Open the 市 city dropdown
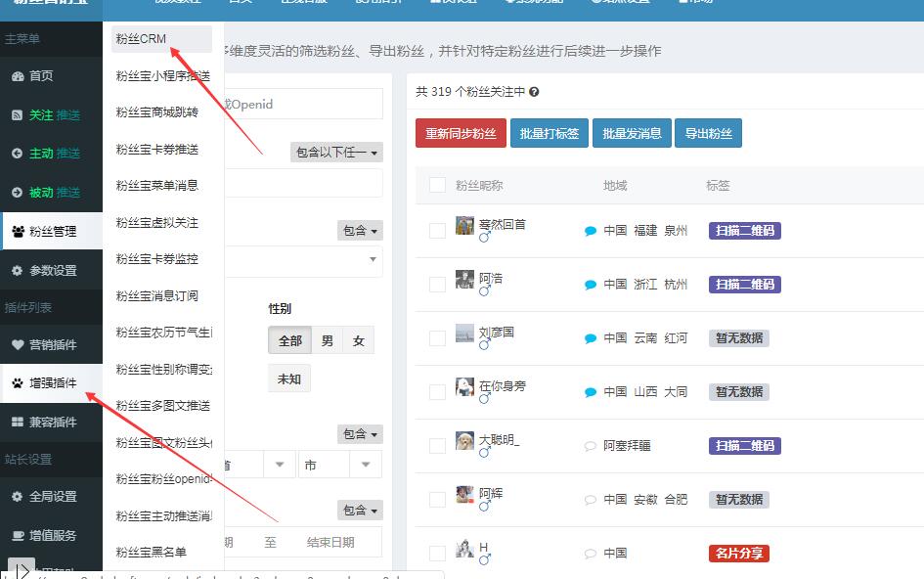This screenshot has height=579, width=924. 340,465
